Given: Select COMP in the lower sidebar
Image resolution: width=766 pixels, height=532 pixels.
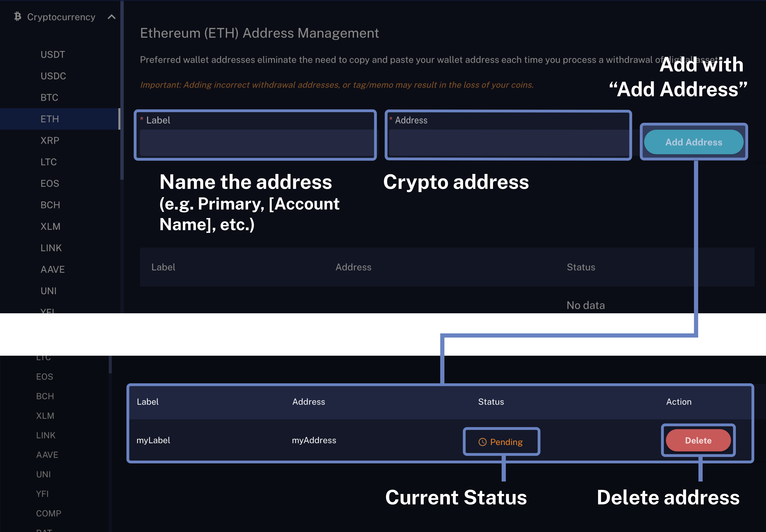Looking at the screenshot, I should [49, 513].
